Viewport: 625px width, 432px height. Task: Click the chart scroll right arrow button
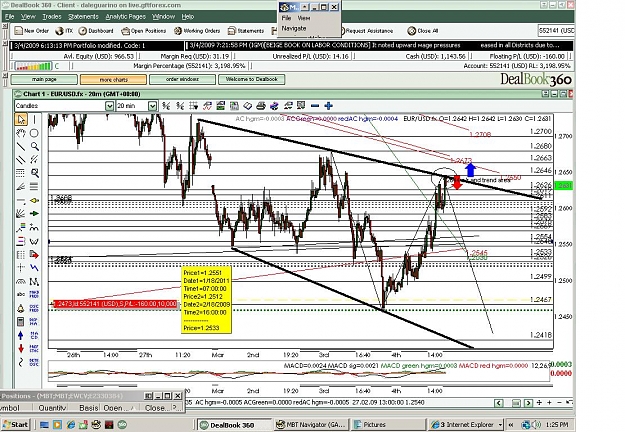pos(528,403)
